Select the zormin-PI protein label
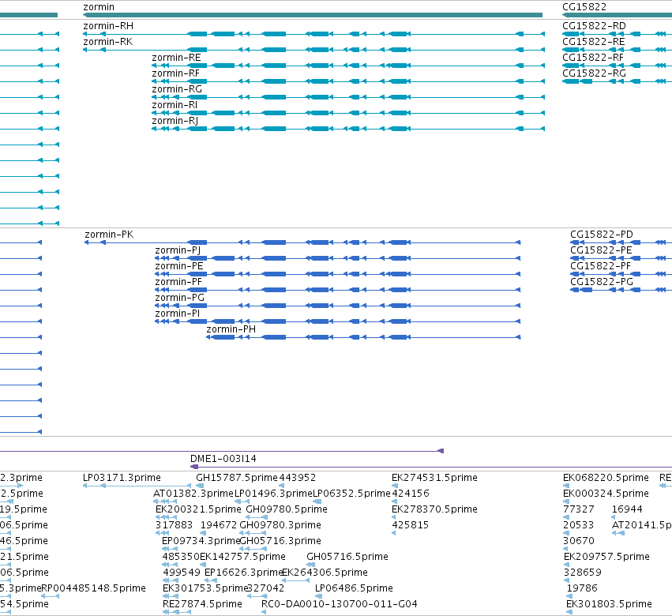This screenshot has height=616, width=672. pyautogui.click(x=178, y=314)
